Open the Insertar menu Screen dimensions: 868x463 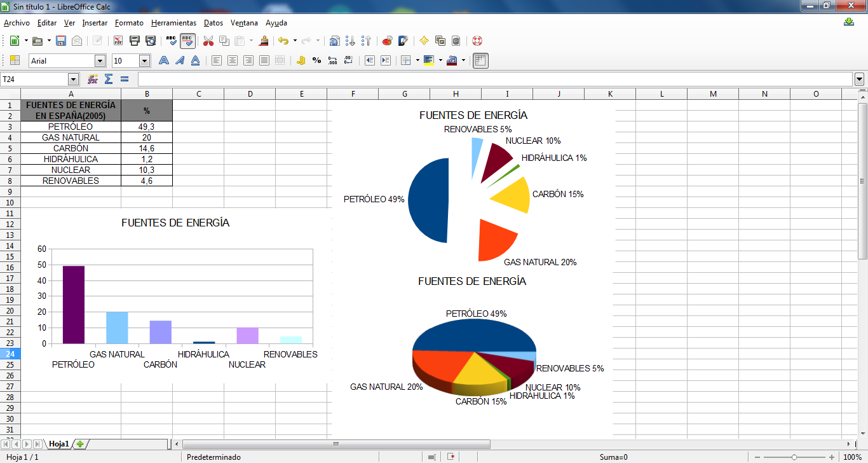pyautogui.click(x=95, y=23)
